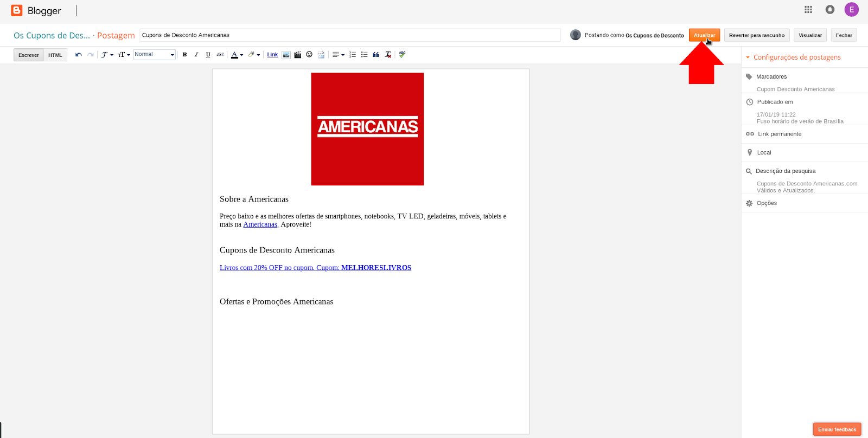Toggle strikethrough formatting
The image size is (868, 438).
pyautogui.click(x=220, y=55)
